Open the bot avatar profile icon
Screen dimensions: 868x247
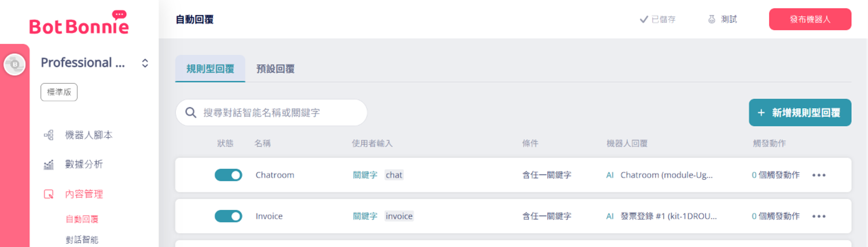coord(14,64)
